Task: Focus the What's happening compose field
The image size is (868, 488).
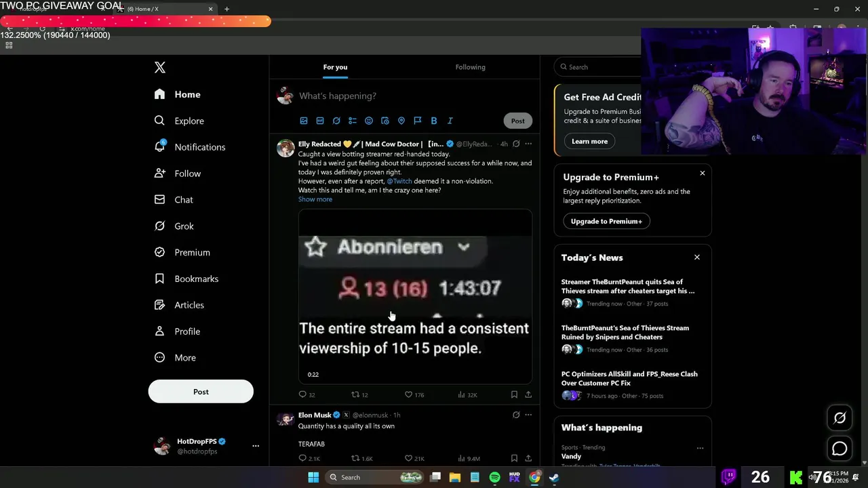Action: [x=415, y=96]
